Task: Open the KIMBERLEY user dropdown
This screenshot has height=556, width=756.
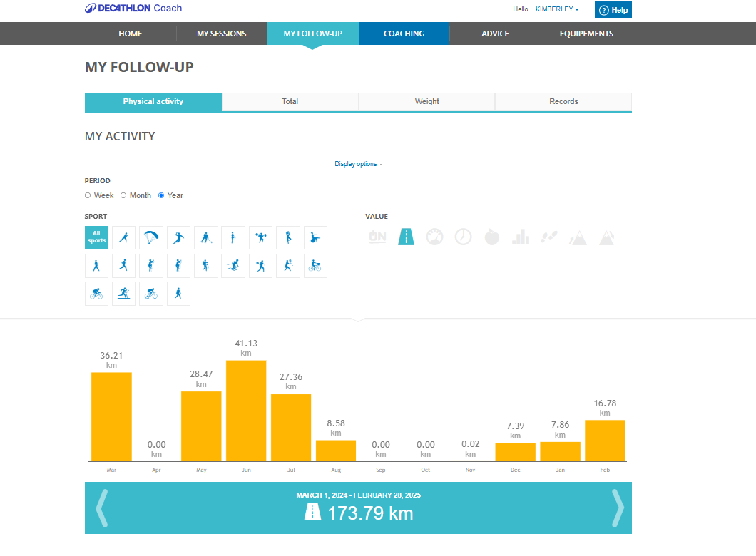Action: [x=556, y=9]
